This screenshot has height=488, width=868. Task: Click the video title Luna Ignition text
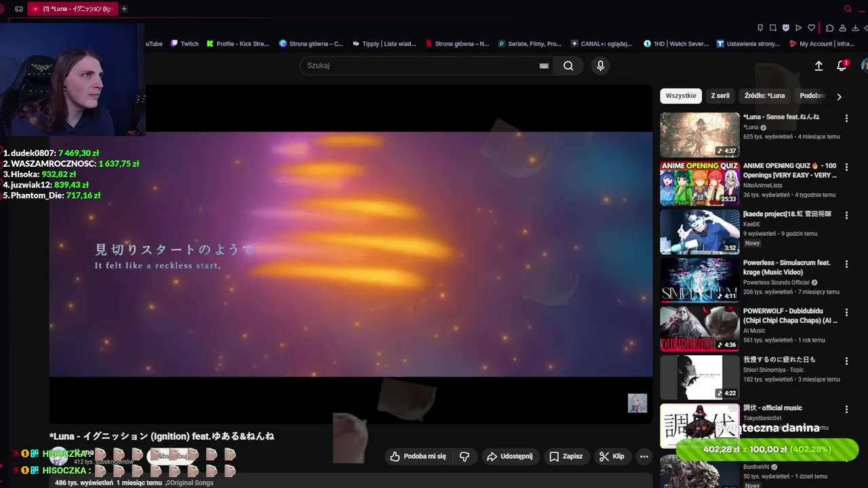tap(161, 436)
